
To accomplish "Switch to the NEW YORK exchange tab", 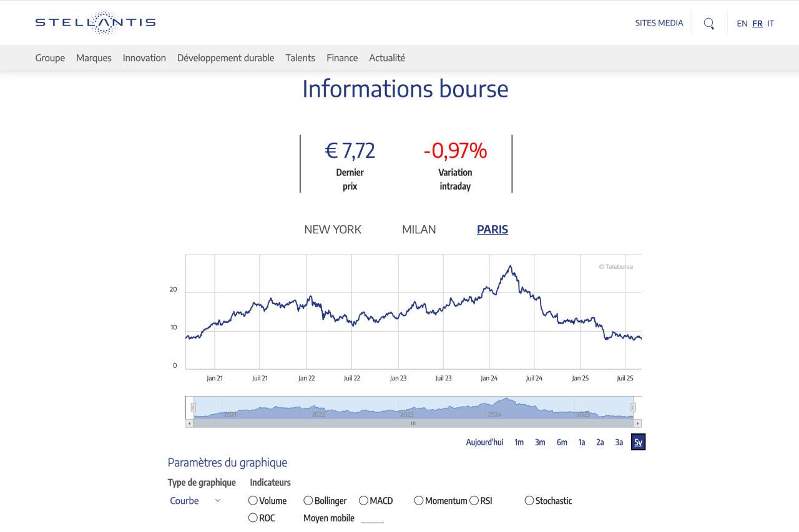I will (x=333, y=230).
